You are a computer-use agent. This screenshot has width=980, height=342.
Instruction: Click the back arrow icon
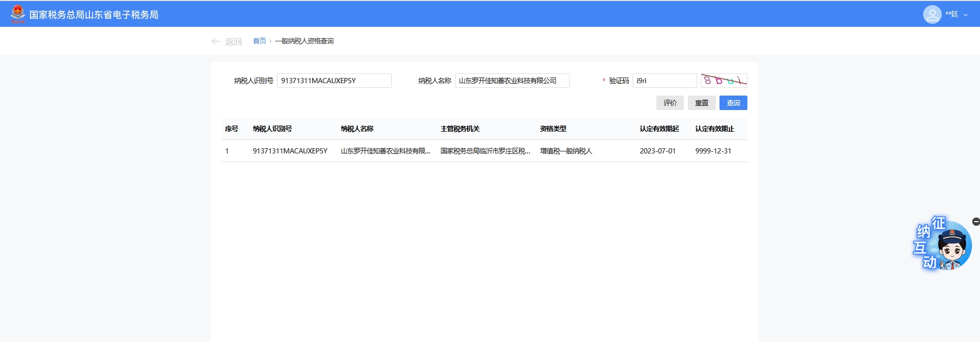pyautogui.click(x=216, y=41)
